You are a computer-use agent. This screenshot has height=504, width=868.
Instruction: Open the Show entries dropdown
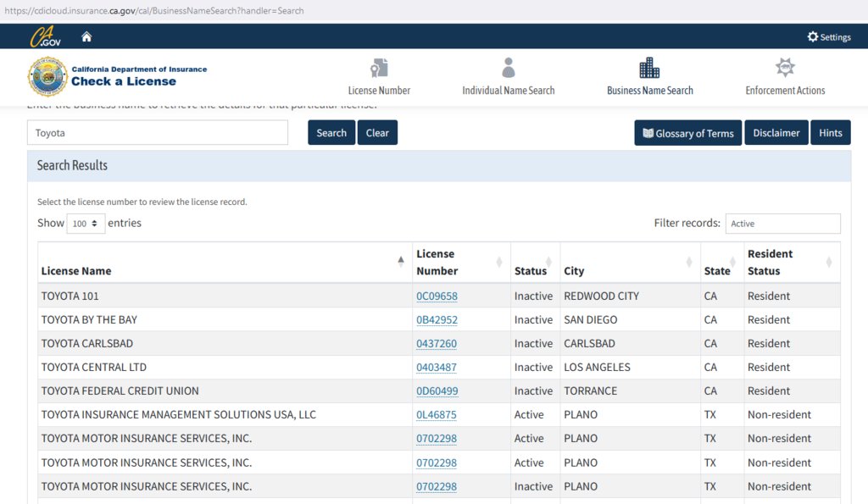tap(86, 224)
